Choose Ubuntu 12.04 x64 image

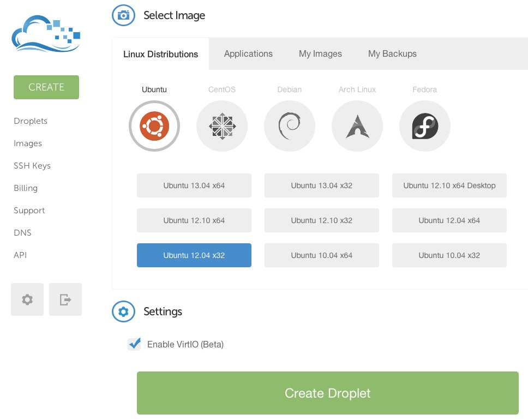[x=449, y=220]
